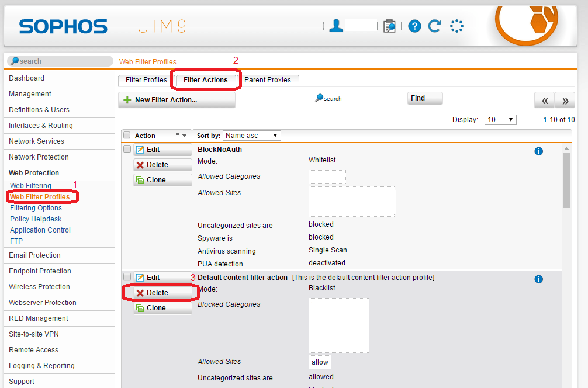
Task: Open Wireless Protection menu
Action: (59, 286)
